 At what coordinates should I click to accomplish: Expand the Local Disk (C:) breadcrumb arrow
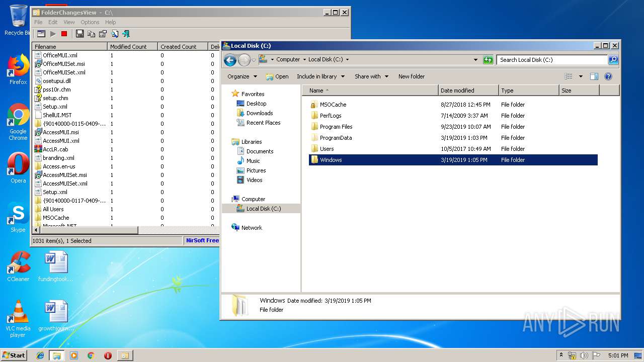point(347,59)
